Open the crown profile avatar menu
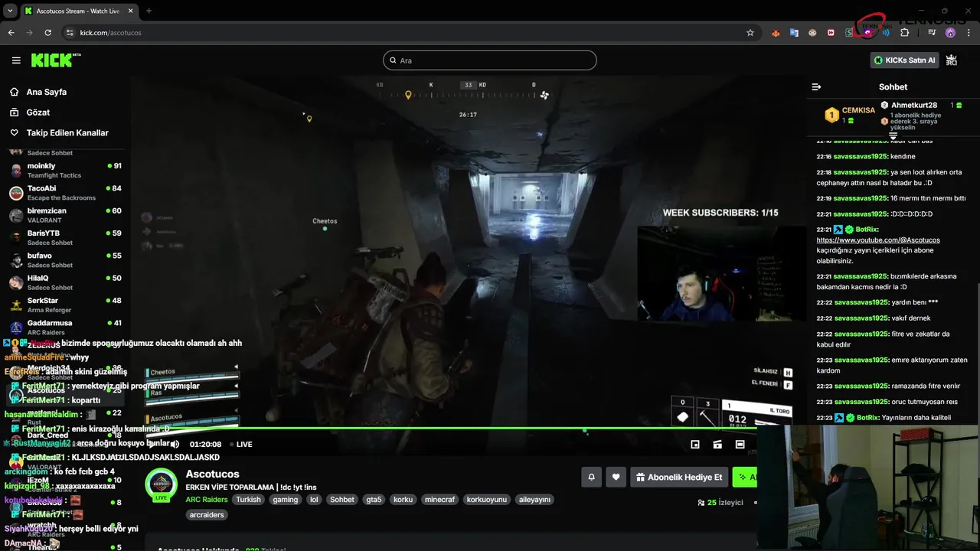Viewport: 980px width, 551px height. pos(952,60)
